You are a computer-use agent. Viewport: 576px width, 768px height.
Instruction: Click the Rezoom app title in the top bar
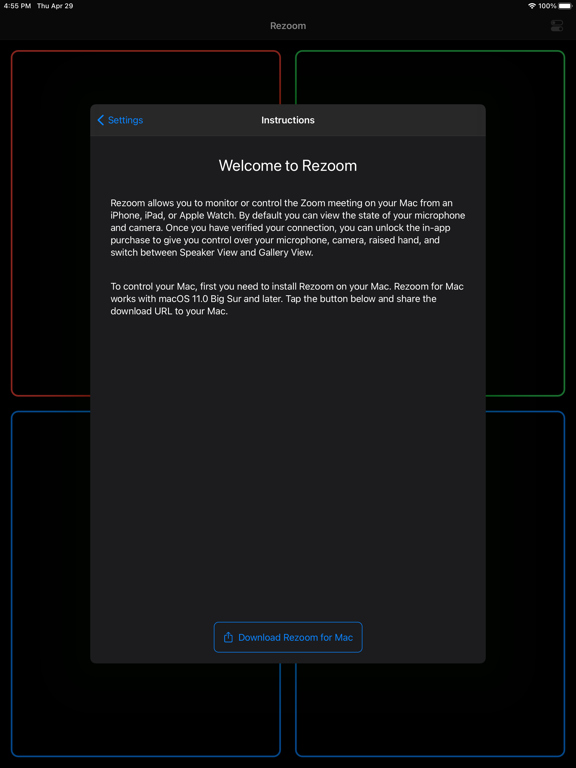pos(288,26)
